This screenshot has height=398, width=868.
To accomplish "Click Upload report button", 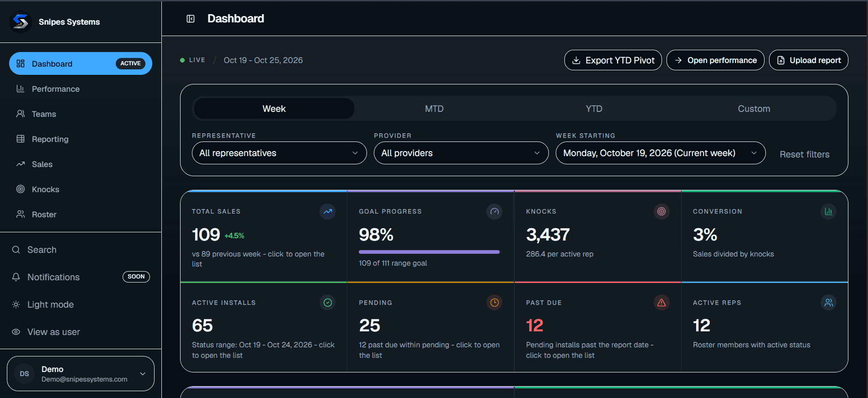I will [x=809, y=60].
